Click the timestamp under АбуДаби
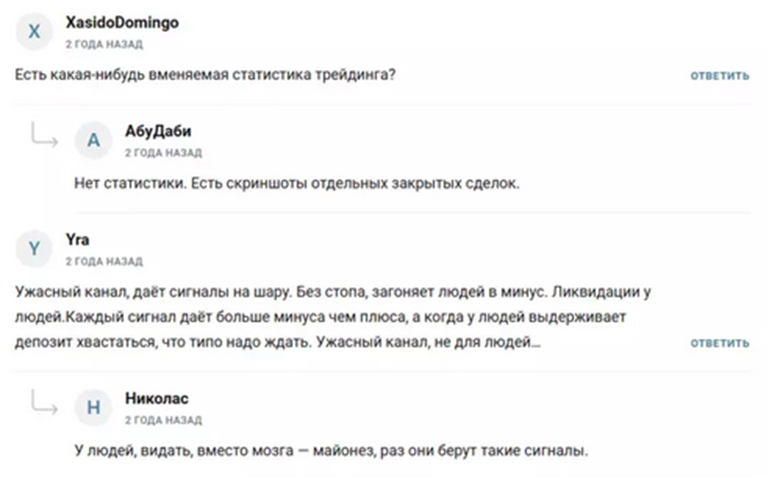The image size is (769, 477). [x=163, y=153]
